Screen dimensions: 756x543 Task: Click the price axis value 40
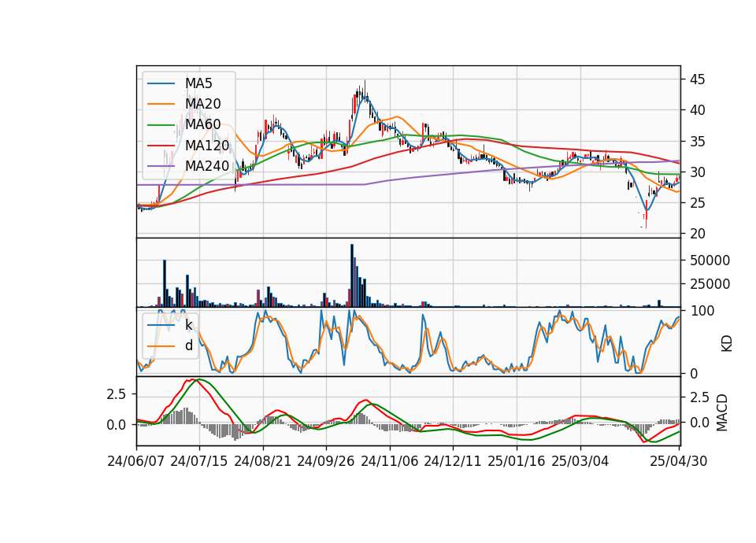click(x=697, y=110)
